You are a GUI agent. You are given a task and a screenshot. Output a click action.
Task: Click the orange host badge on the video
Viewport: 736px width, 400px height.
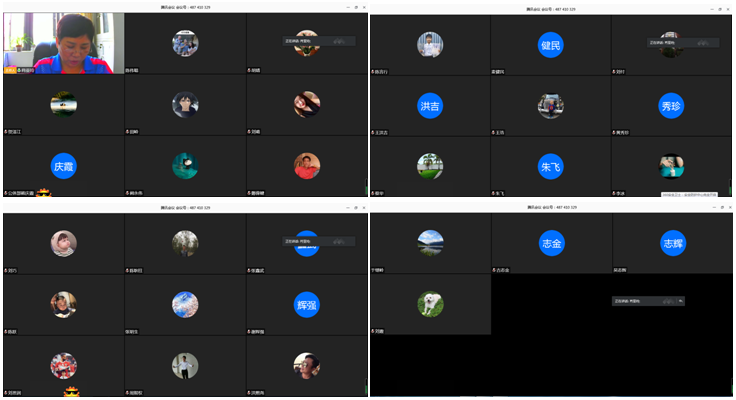point(10,70)
